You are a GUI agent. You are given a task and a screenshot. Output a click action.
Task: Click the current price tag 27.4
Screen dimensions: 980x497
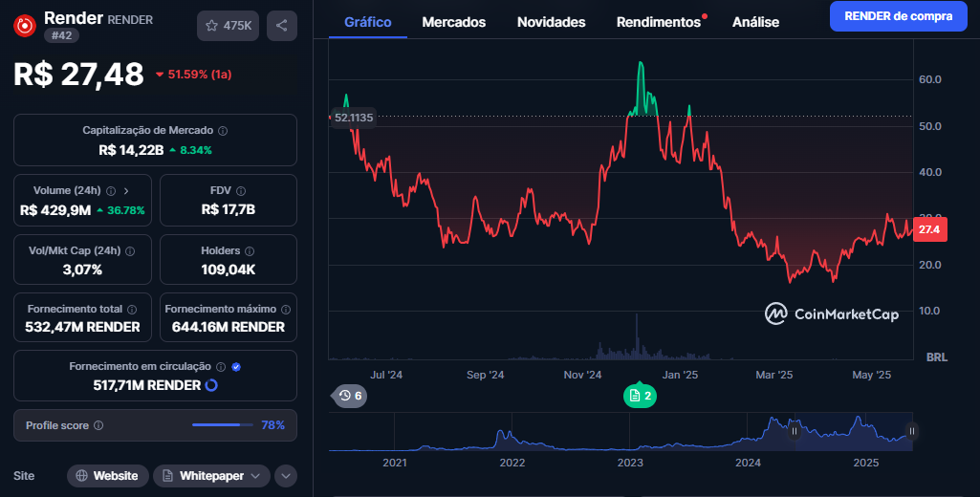(x=930, y=229)
